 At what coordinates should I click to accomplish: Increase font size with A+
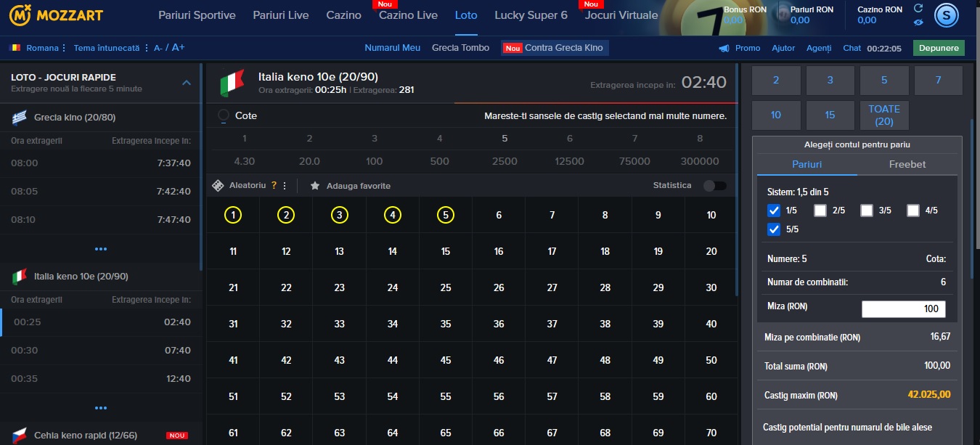coord(178,48)
